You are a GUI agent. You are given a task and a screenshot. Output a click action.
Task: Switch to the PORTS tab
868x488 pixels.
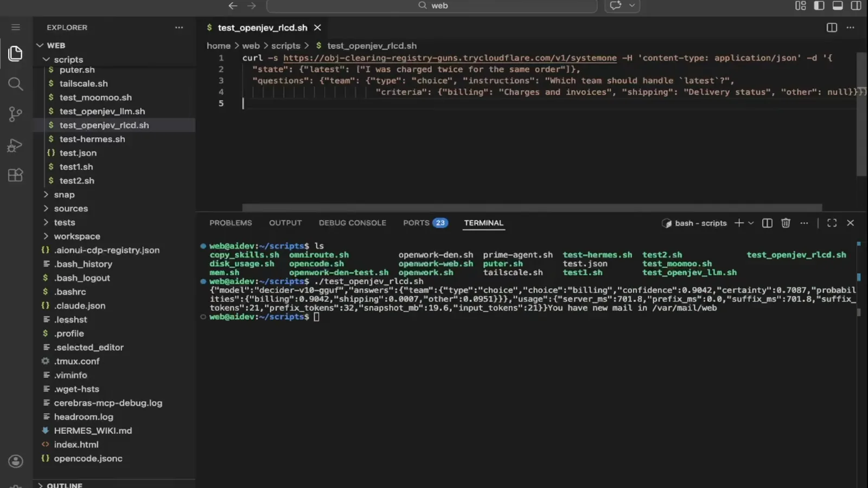[x=425, y=223]
